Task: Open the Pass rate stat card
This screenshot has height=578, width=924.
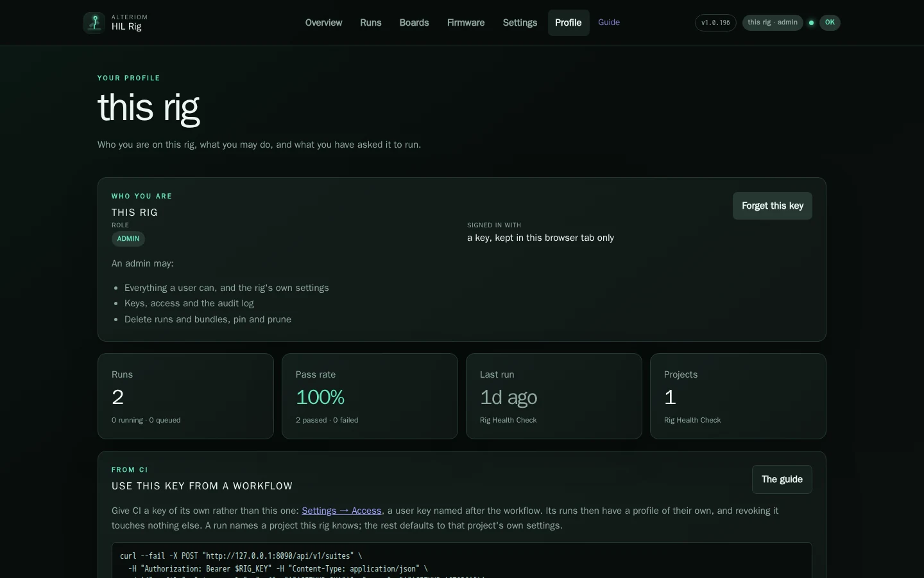Action: pyautogui.click(x=370, y=396)
